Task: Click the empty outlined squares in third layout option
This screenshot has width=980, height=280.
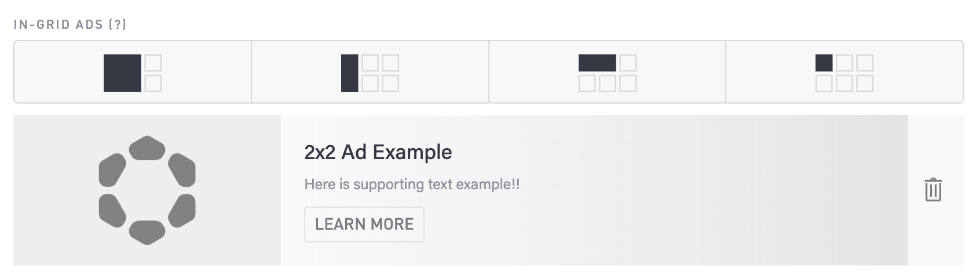Action: [x=607, y=83]
